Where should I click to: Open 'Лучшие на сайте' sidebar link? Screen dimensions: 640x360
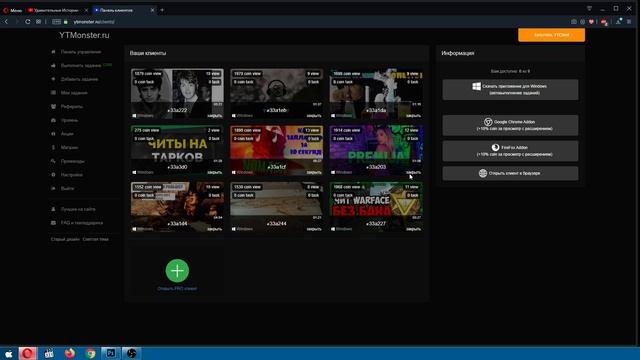(x=78, y=209)
